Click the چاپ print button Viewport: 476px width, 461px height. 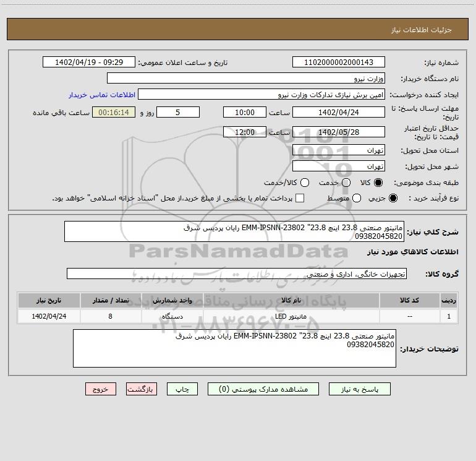(182, 389)
